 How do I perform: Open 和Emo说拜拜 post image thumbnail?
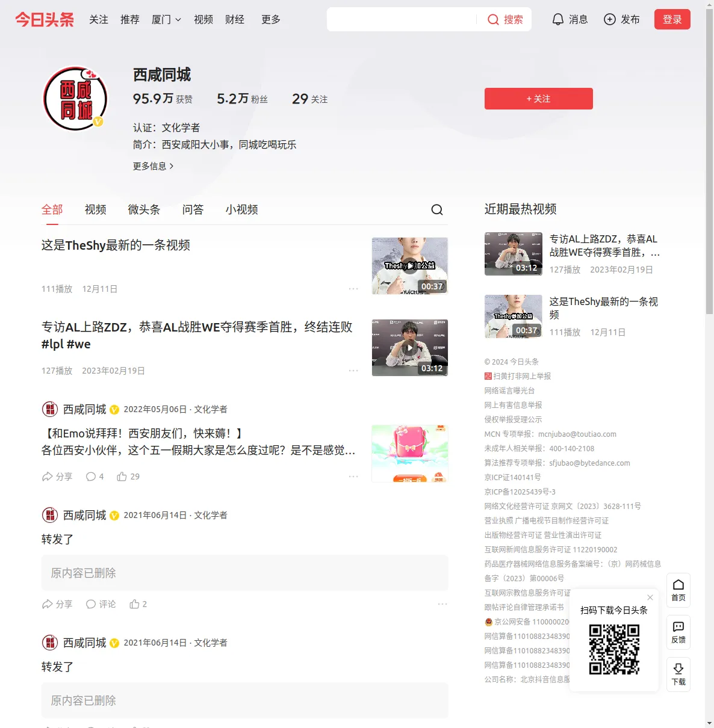click(x=410, y=453)
